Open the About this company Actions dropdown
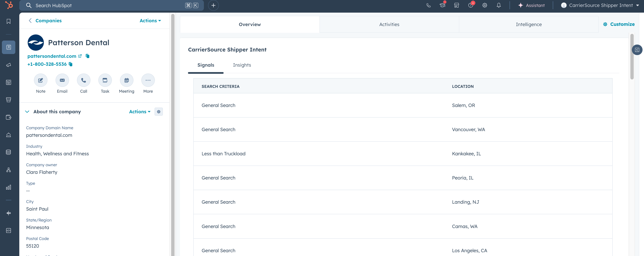644x256 pixels. coord(139,112)
